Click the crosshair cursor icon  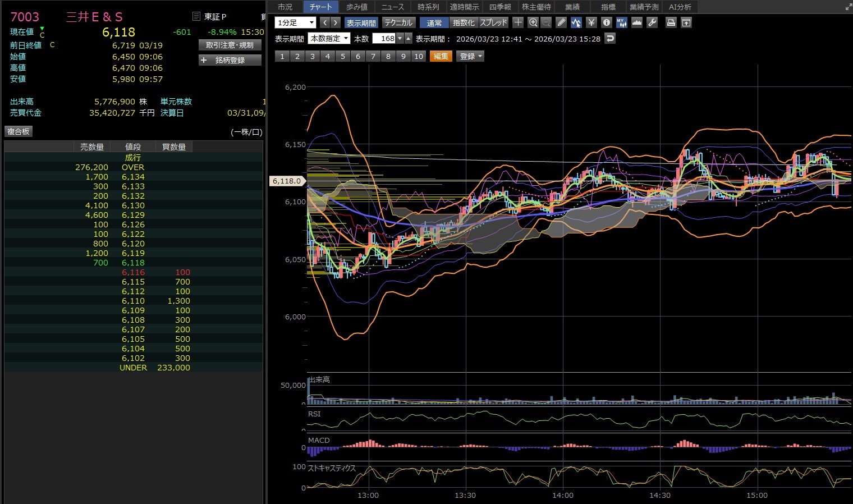click(518, 22)
